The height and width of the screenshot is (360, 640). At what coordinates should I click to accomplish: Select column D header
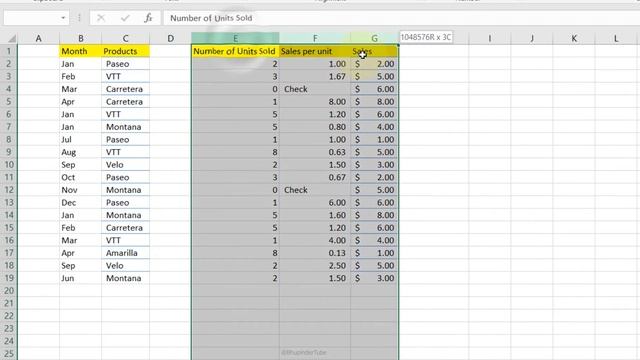click(170, 38)
